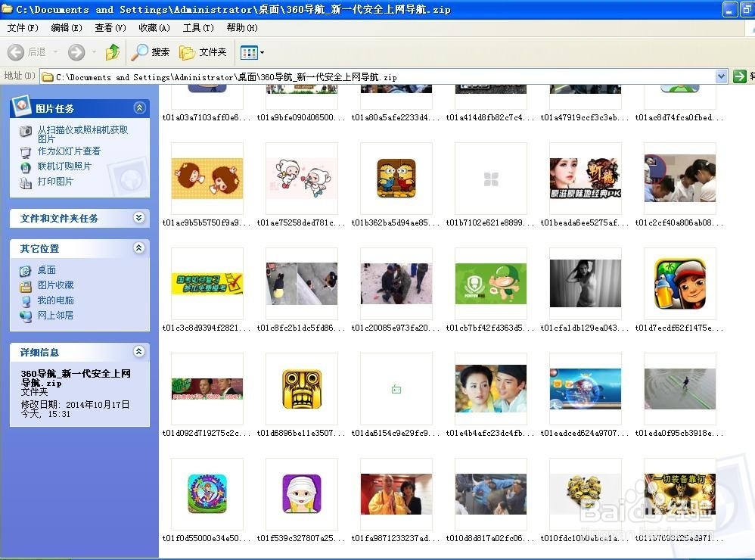Screen dimensions: 755x560
Task: Open the Back history dropdown arrow
Action: [x=55, y=52]
